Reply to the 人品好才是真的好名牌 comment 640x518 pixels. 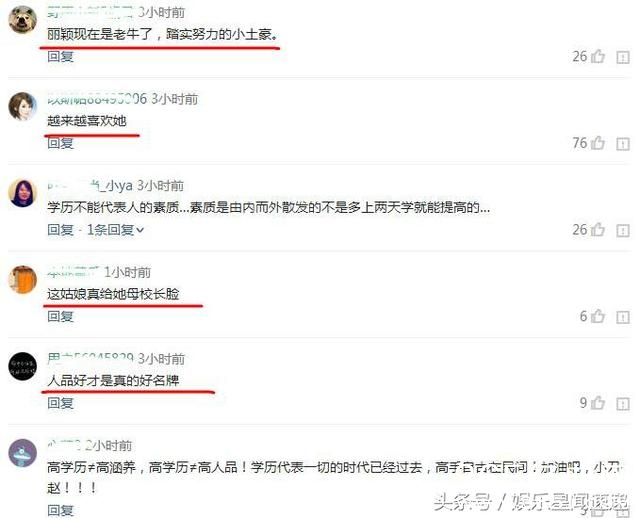[60, 403]
